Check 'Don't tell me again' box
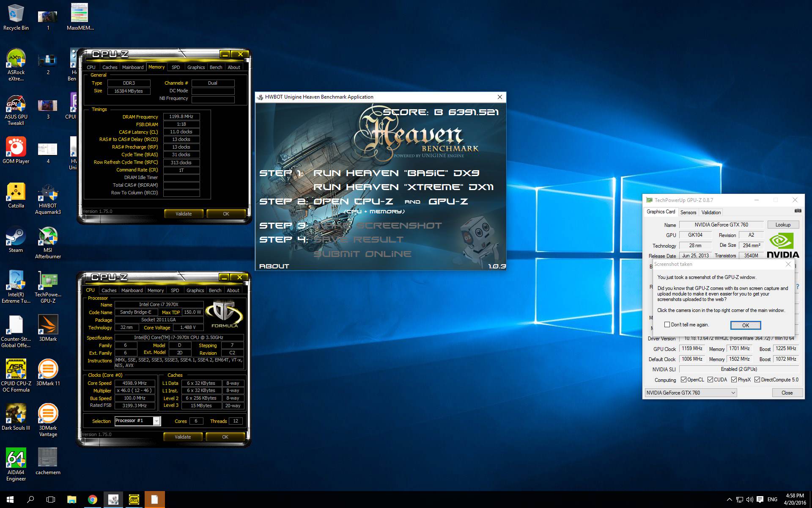This screenshot has height=508, width=812. point(667,325)
